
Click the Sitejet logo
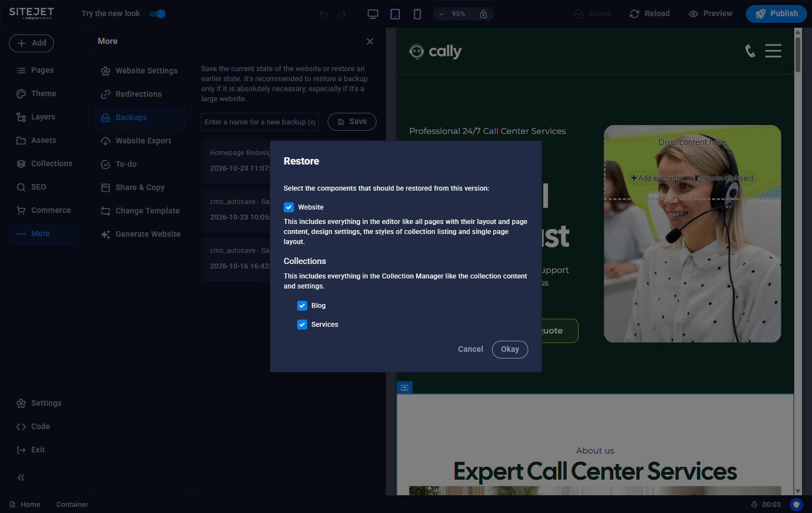click(x=32, y=13)
